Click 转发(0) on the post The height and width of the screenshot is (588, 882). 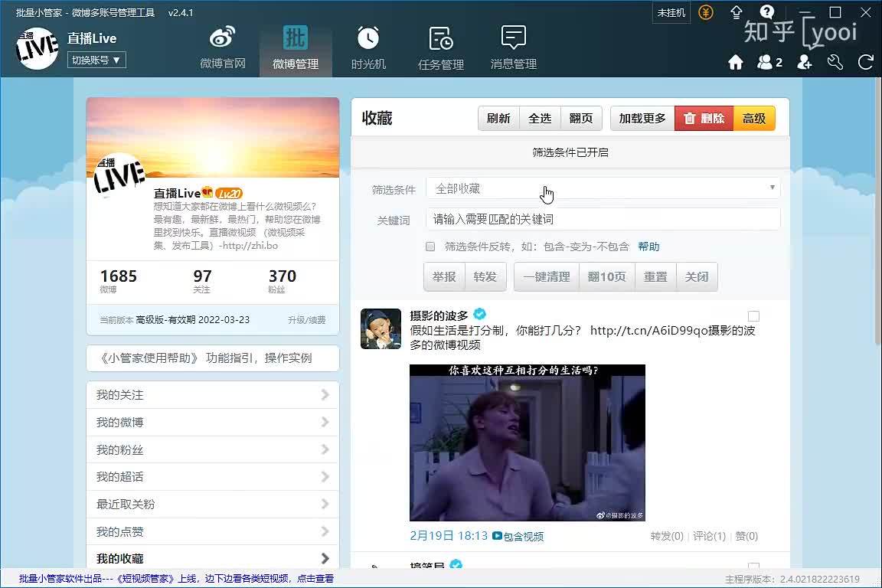point(667,536)
